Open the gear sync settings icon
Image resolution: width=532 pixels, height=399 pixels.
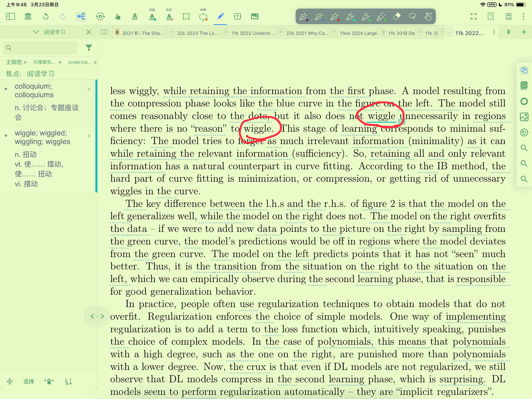click(100, 16)
